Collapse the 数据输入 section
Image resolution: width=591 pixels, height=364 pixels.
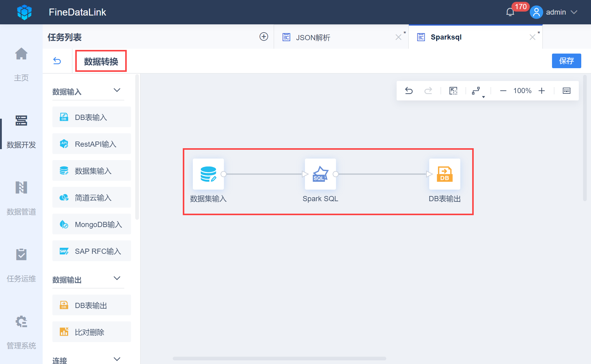click(117, 90)
